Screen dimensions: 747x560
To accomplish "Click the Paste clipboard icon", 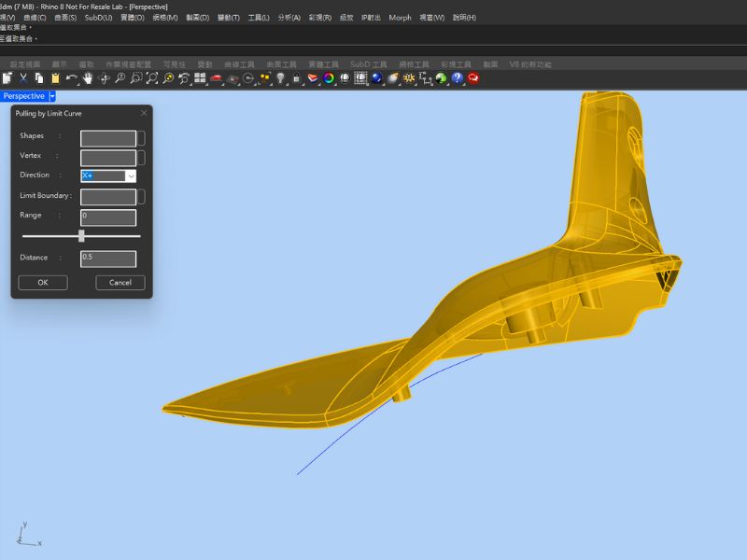I will point(55,78).
